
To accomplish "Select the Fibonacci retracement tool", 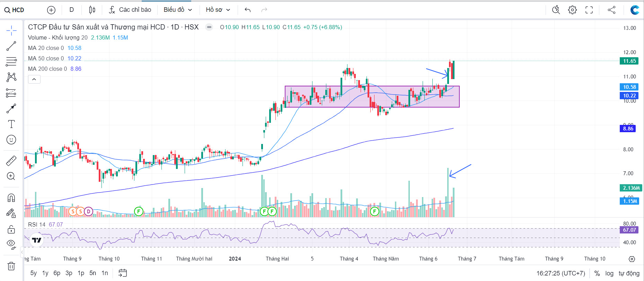I will pos(11,62).
